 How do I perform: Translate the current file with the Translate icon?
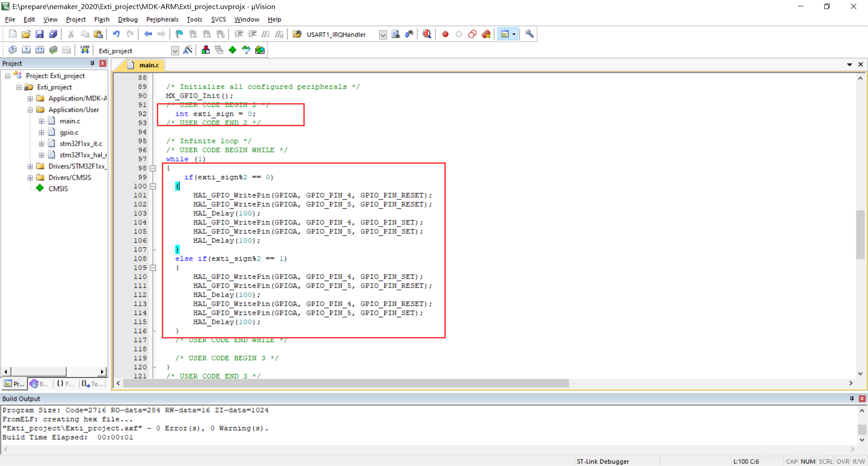[x=13, y=50]
